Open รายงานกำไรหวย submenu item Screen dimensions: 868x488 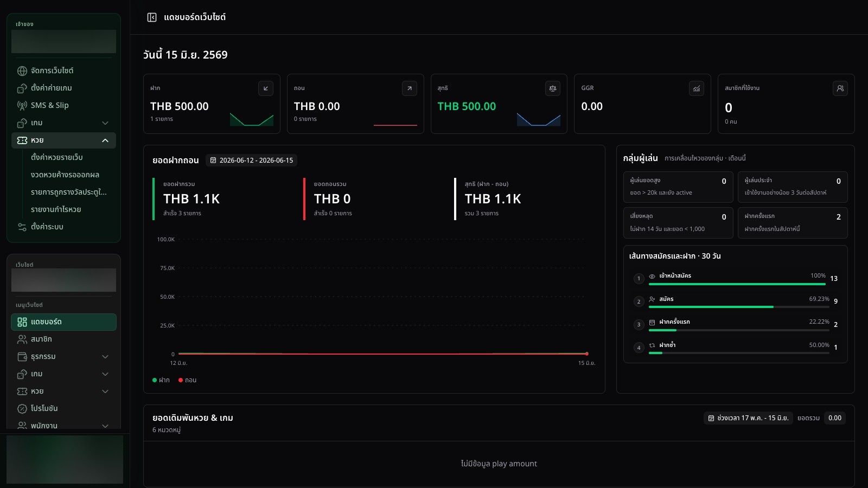point(56,209)
